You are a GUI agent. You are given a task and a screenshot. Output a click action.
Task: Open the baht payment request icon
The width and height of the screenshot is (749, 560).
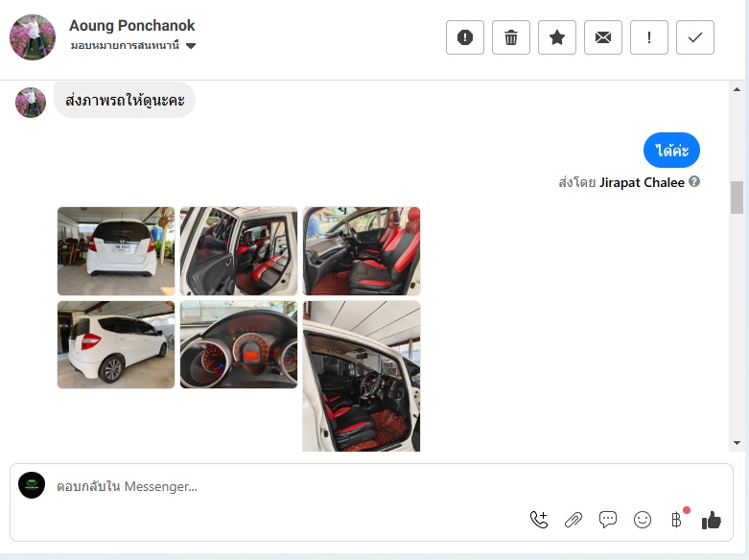[x=677, y=520]
